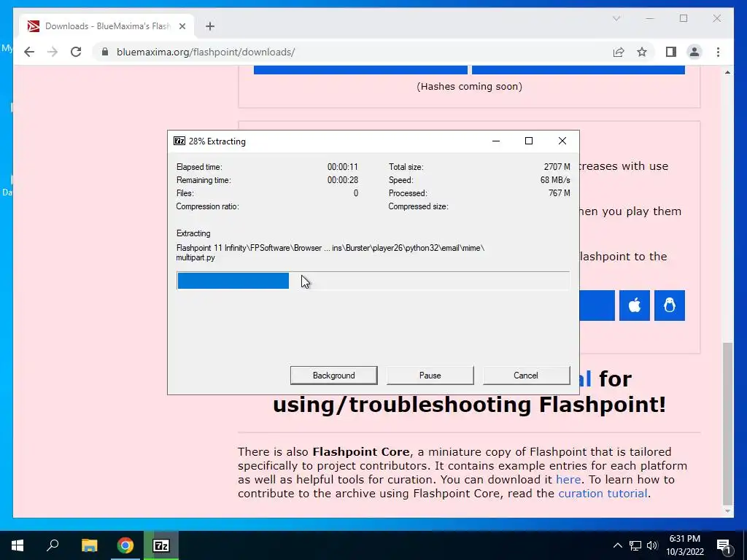Close the BlueMaxima Downloads tab
The image size is (747, 560).
(x=182, y=26)
